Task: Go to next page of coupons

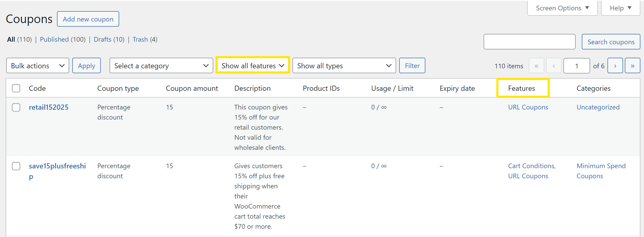Action: (x=615, y=66)
